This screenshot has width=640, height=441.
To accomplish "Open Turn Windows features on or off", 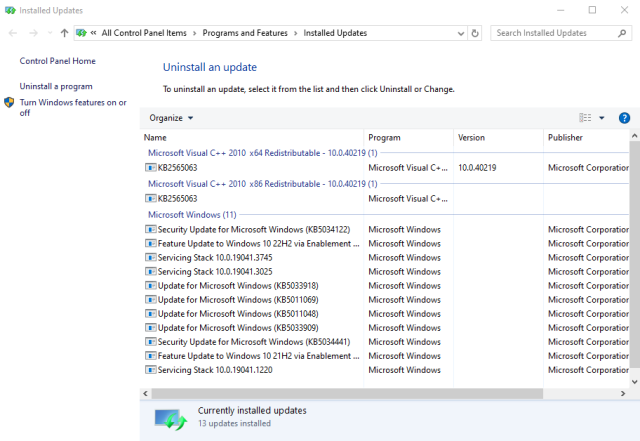I will 73,107.
